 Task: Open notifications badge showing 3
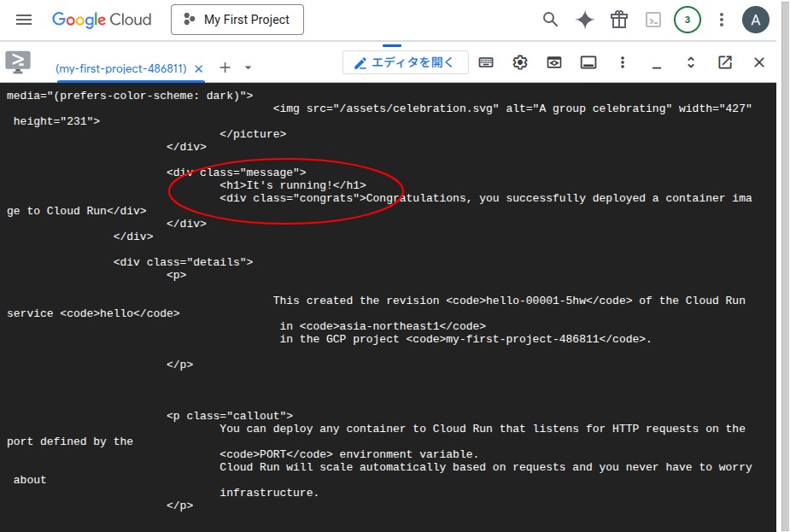688,20
